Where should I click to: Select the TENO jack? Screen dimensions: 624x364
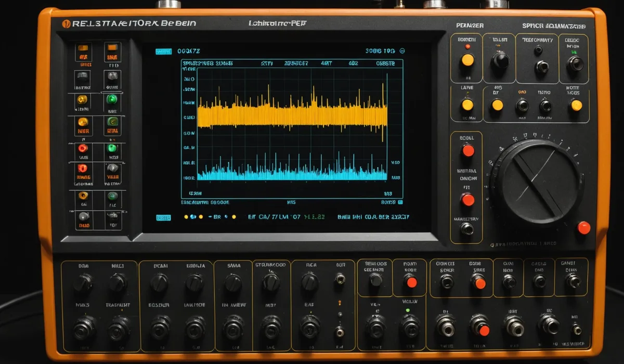pyautogui.click(x=545, y=106)
